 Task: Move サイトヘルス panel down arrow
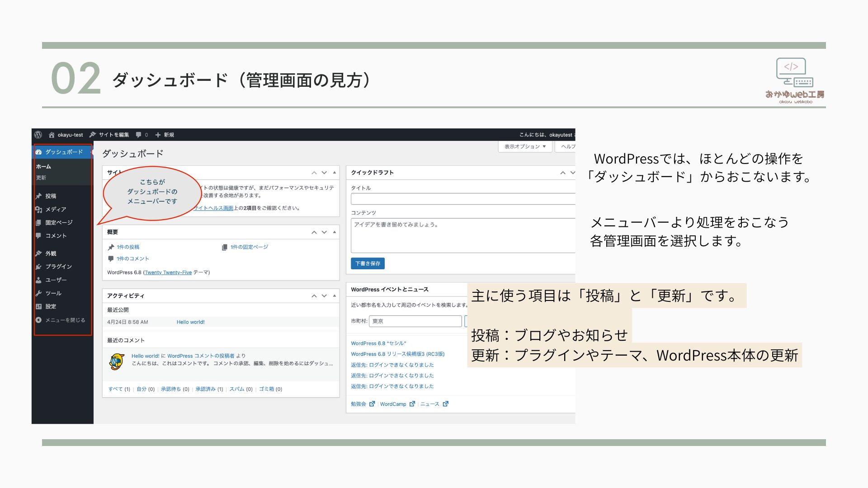324,173
